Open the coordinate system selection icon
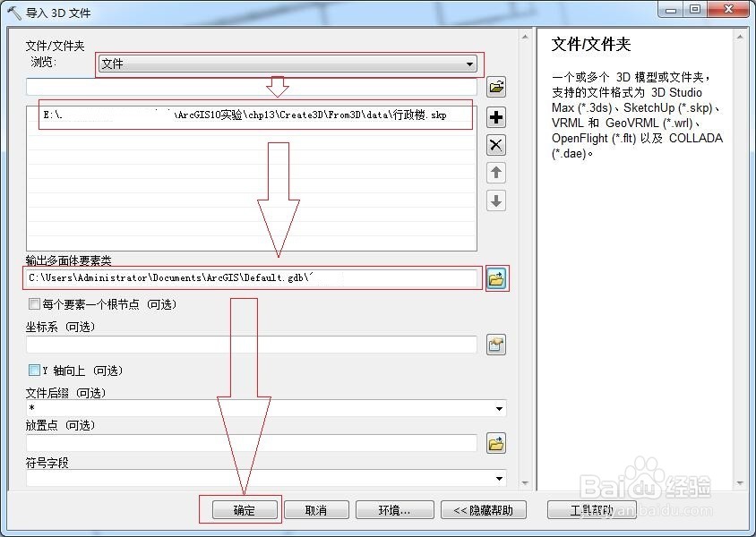 pos(499,344)
